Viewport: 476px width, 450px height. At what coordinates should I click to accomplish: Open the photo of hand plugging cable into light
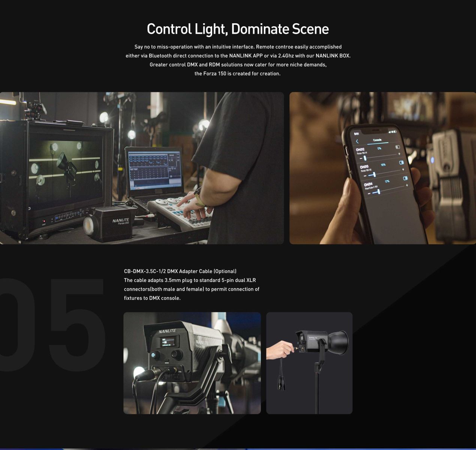click(x=309, y=363)
